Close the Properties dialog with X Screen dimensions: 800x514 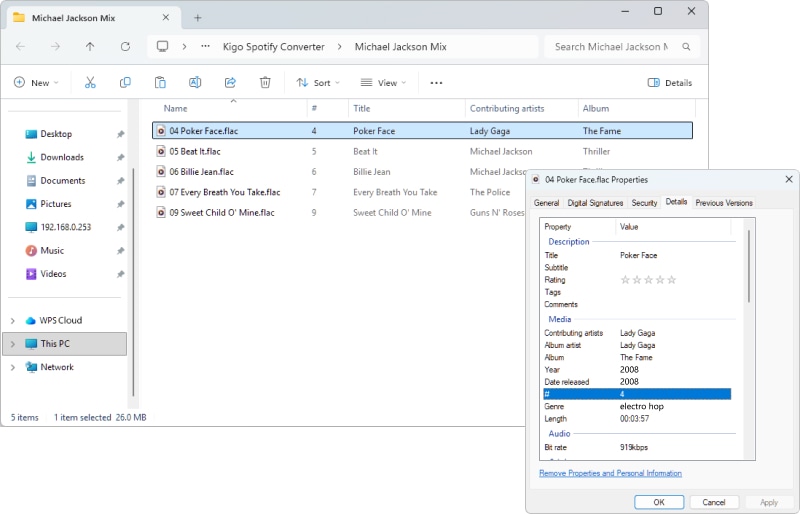(x=789, y=179)
